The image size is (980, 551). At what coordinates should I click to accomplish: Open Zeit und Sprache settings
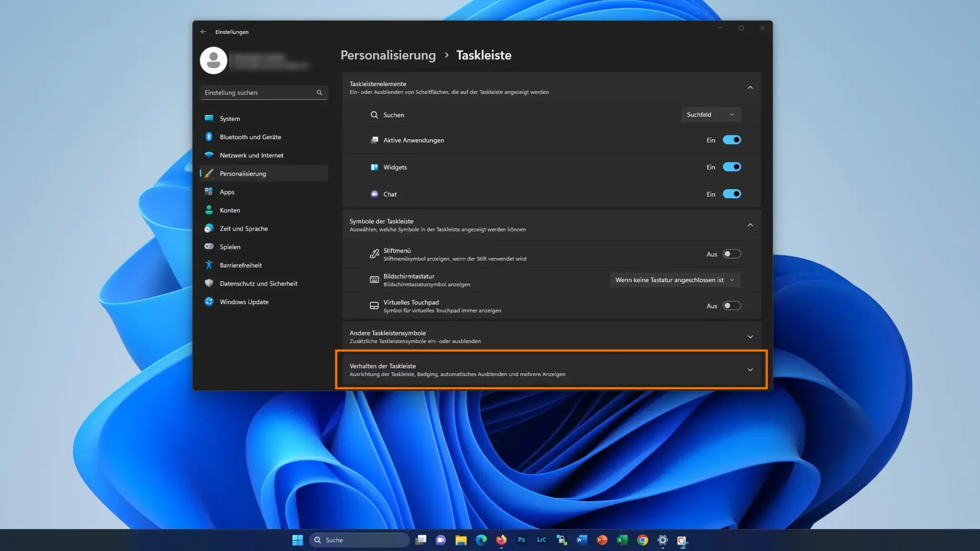264,229
